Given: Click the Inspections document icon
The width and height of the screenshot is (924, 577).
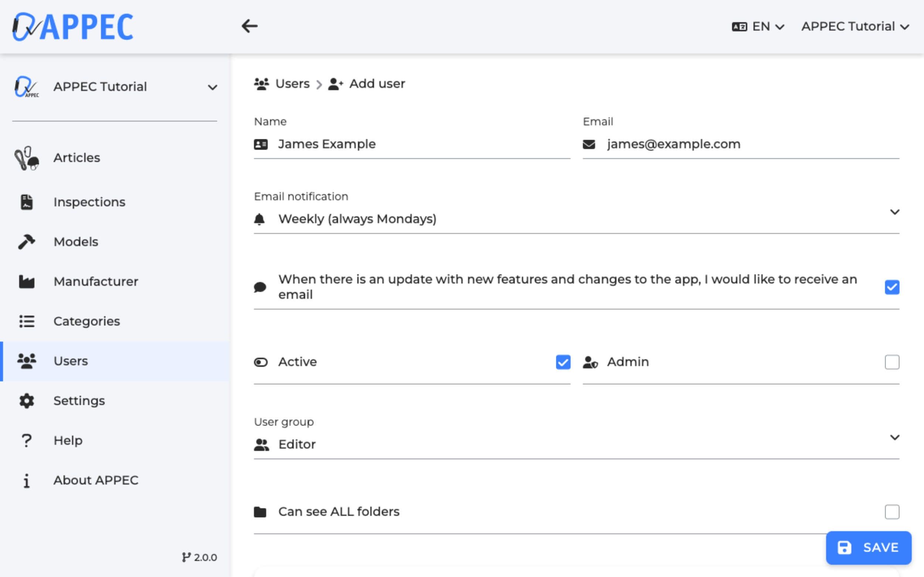Looking at the screenshot, I should [26, 202].
